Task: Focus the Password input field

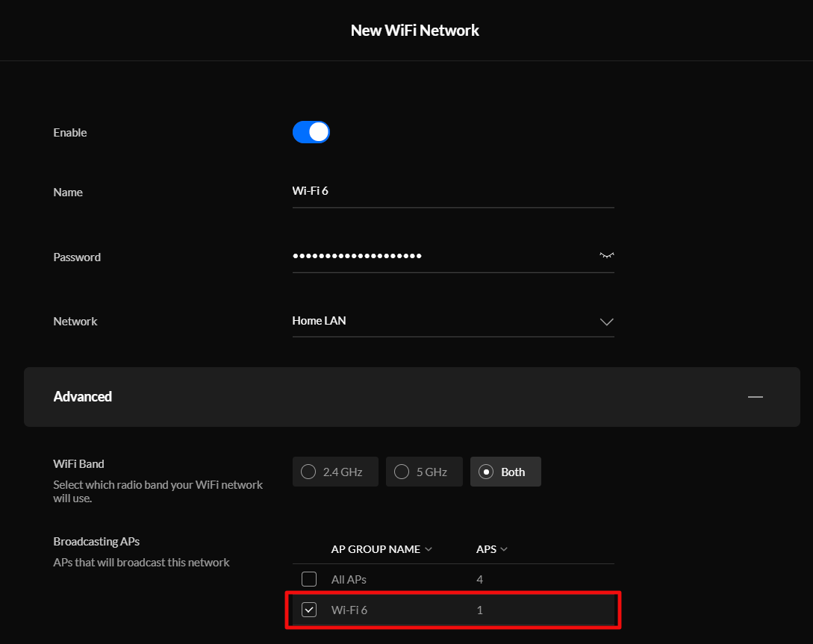Action: click(440, 256)
